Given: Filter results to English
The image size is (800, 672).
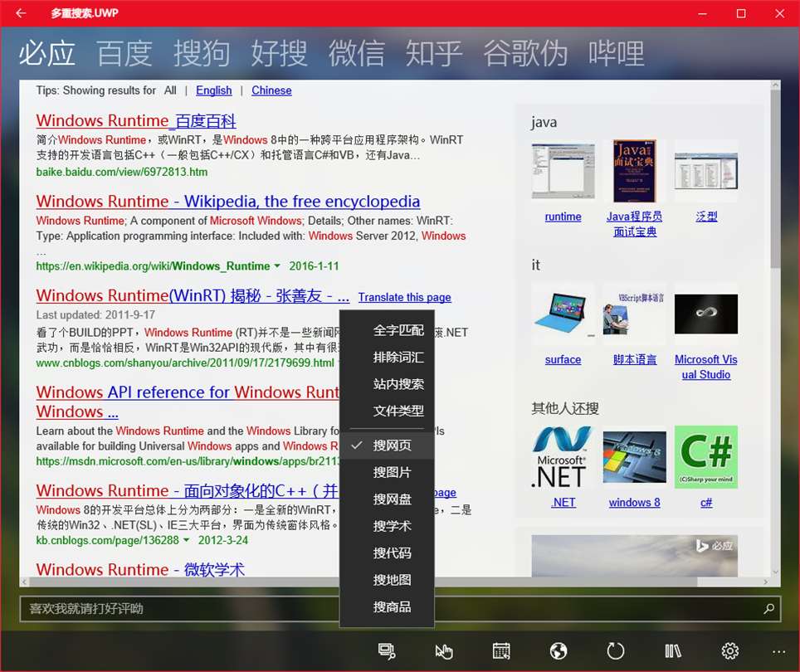Looking at the screenshot, I should pyautogui.click(x=214, y=90).
